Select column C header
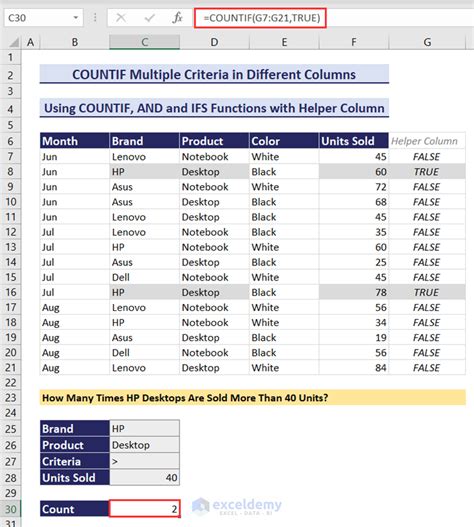Viewport: 474px width, 527px height. click(x=145, y=43)
